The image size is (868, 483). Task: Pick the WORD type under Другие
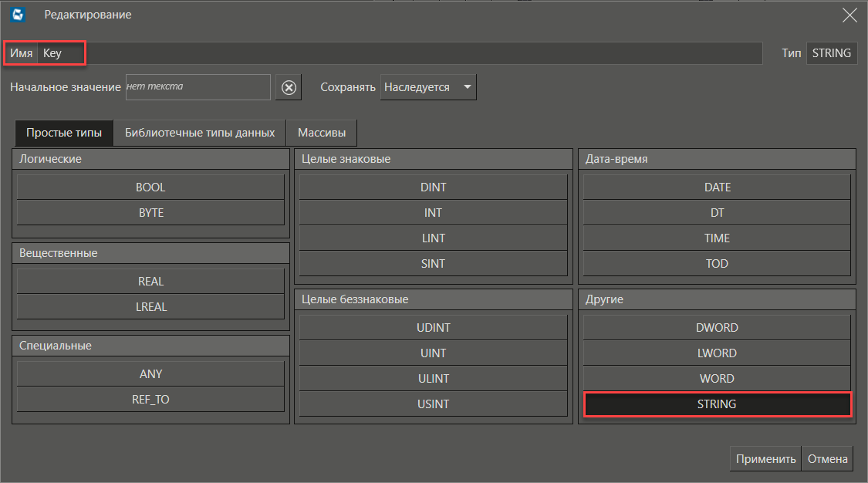tap(717, 378)
